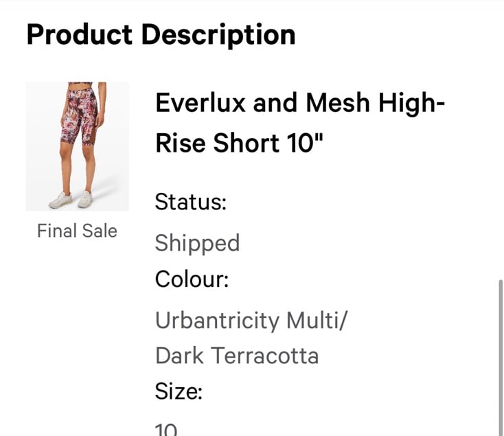The width and height of the screenshot is (504, 436).
Task: Select the Urbantricity Multi/ colour text
Action: pos(251,321)
